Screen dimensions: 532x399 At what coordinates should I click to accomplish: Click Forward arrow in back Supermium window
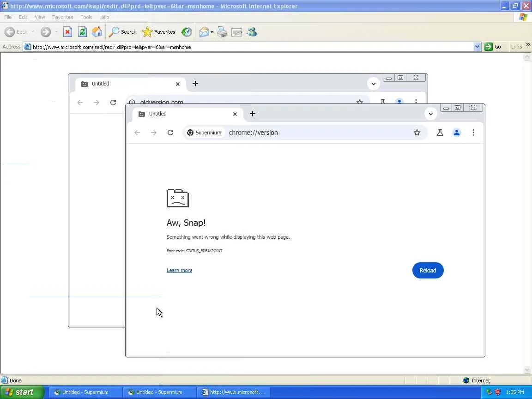[97, 103]
